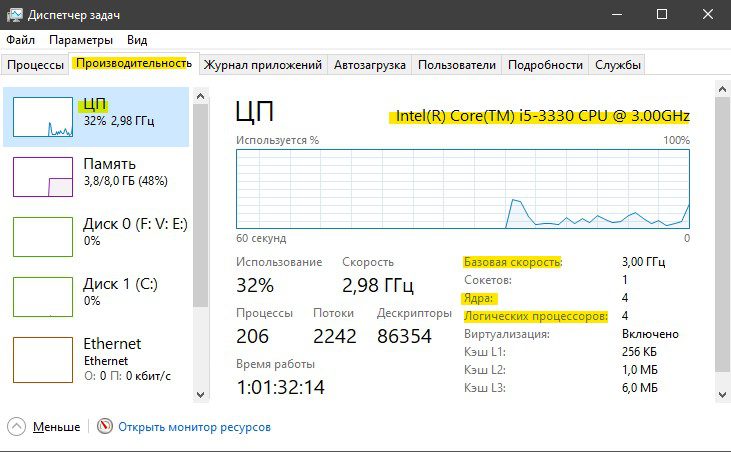Viewport: 731px width, 452px height.
Task: Click the Ядра label
Action: (x=478, y=298)
